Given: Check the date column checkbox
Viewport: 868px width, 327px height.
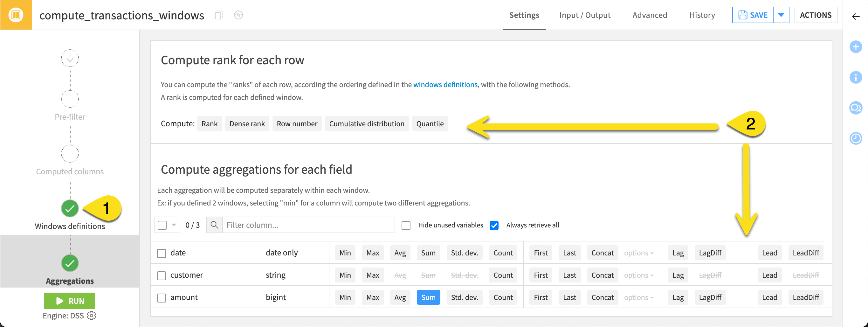Looking at the screenshot, I should click(x=162, y=253).
